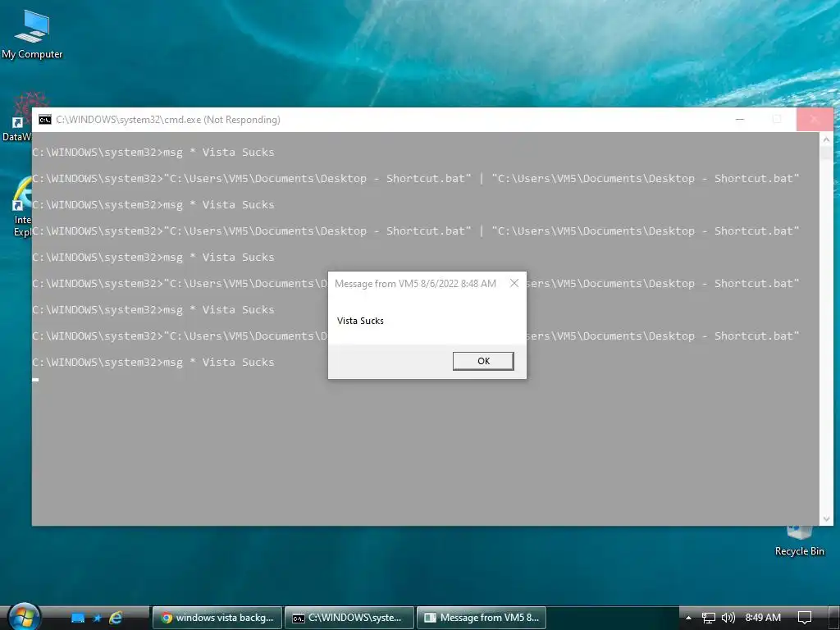Click the cmd window title text
The image size is (840, 630).
(168, 120)
